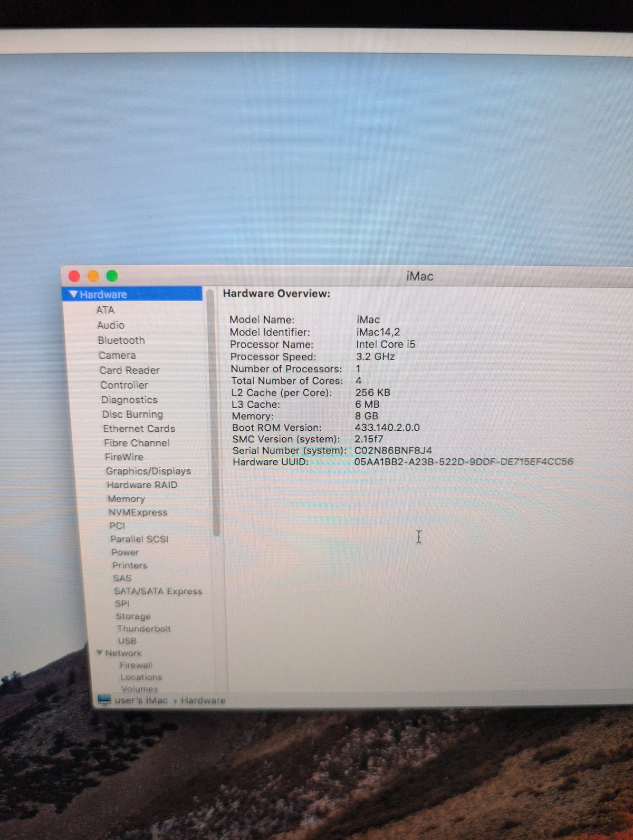Show Storage information
The width and height of the screenshot is (633, 840).
133,616
